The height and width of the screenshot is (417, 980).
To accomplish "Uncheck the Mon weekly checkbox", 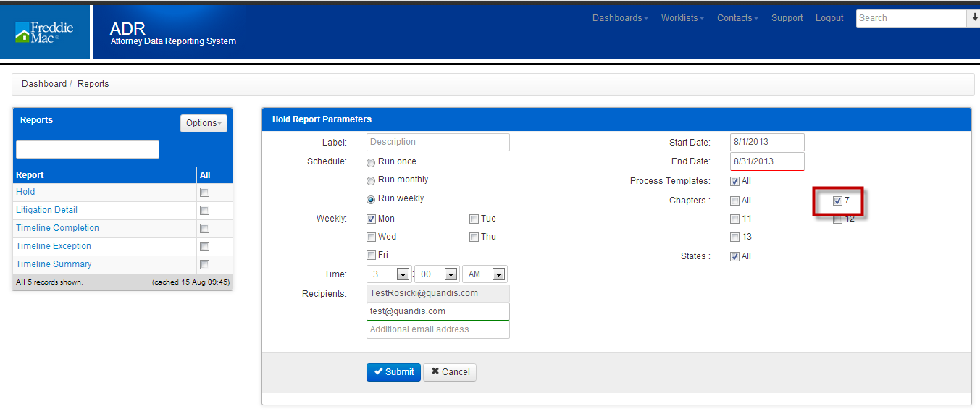I will [x=372, y=219].
